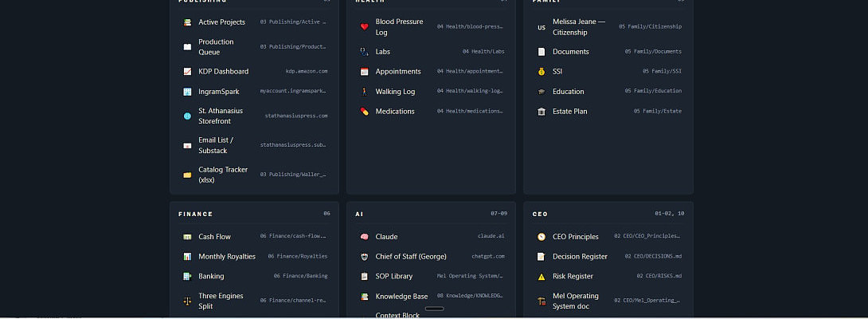Viewport: 868px width, 319px height.
Task: Open the KDP Dashboard link
Action: point(255,72)
